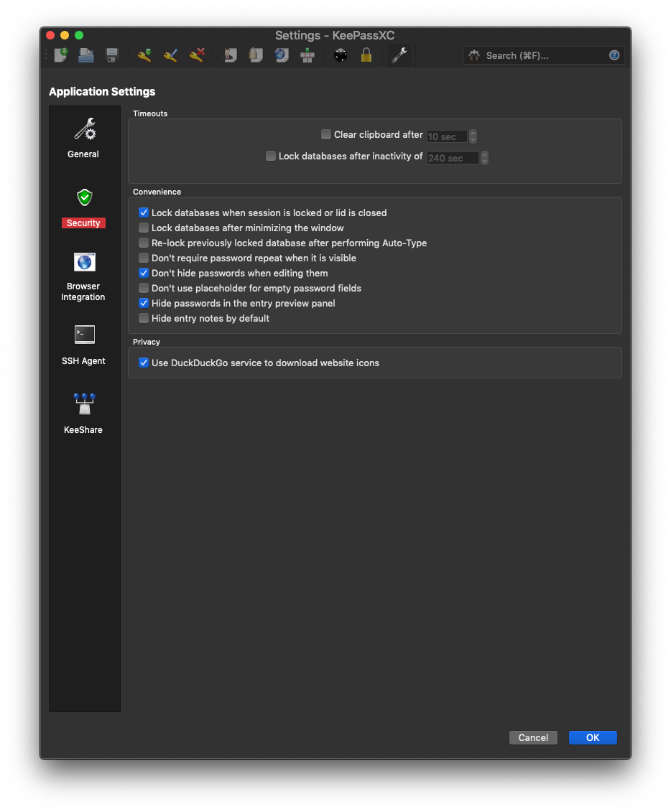Open an existing database
671x812 pixels.
pos(85,55)
